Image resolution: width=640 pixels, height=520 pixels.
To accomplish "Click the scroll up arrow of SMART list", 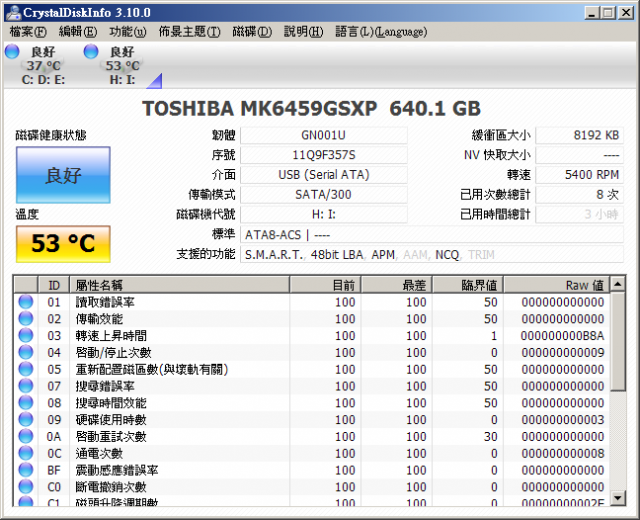I will point(618,284).
